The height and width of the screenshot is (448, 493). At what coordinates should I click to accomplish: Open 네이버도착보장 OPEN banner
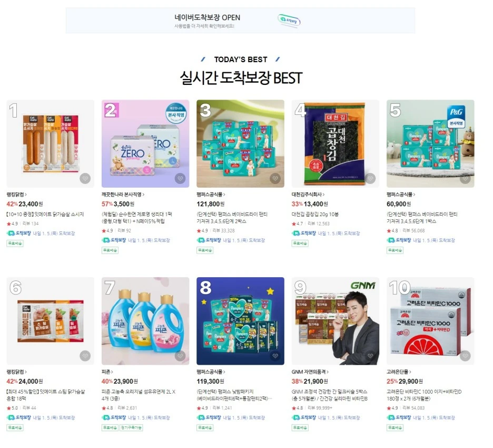coord(241,21)
